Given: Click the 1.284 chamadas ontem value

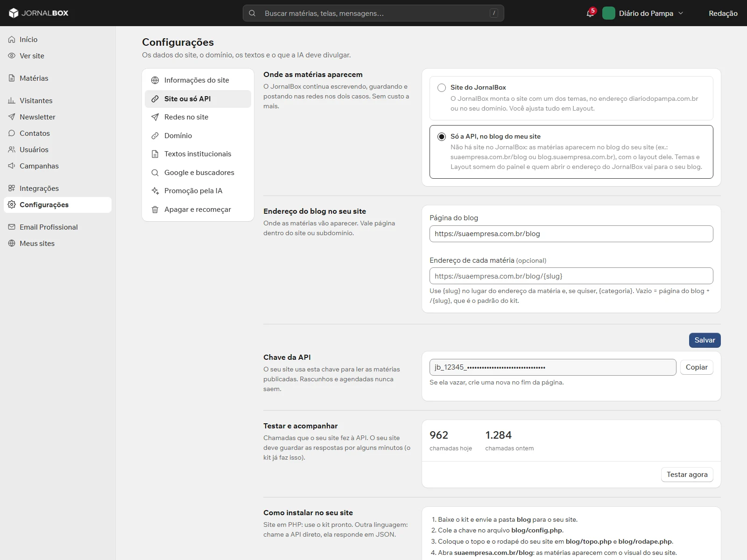Looking at the screenshot, I should [499, 435].
